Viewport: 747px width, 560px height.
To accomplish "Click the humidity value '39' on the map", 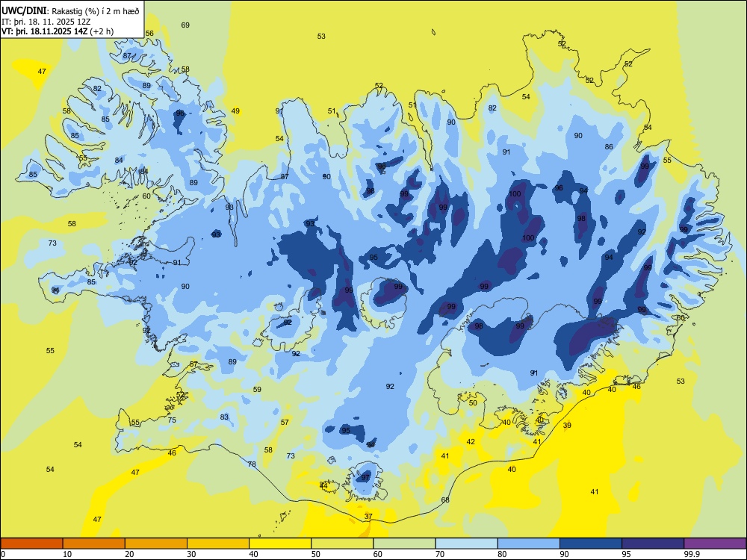I will click(567, 426).
